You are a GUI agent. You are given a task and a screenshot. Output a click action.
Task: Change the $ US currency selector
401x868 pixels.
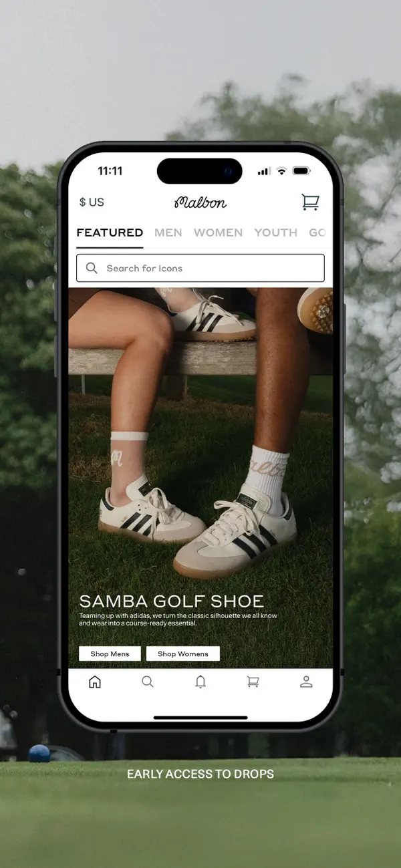(x=92, y=202)
